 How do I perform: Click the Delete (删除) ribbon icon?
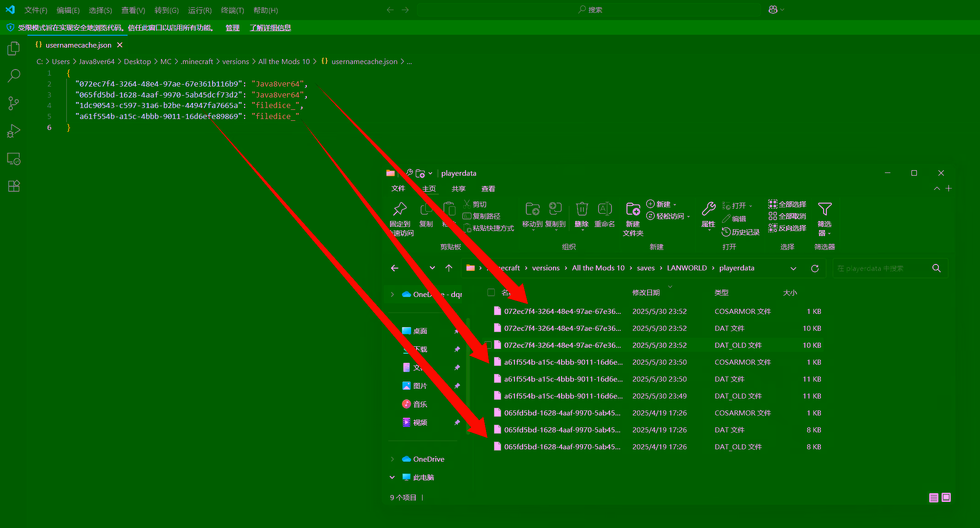[x=582, y=209]
